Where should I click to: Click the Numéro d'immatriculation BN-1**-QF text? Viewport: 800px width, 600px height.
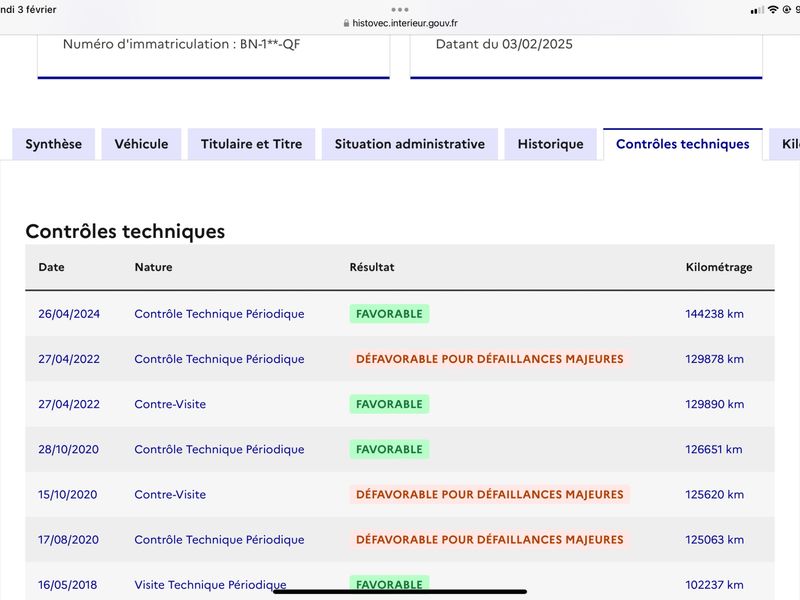tap(181, 44)
